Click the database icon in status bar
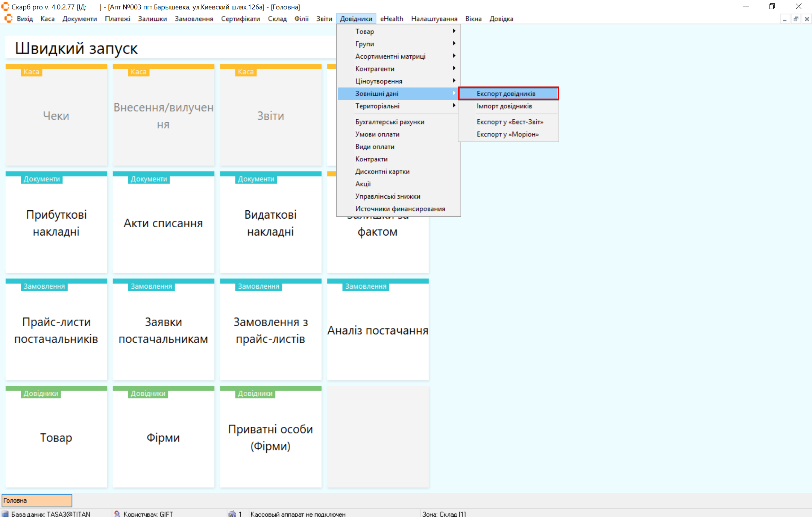The width and height of the screenshot is (812, 517). point(5,514)
